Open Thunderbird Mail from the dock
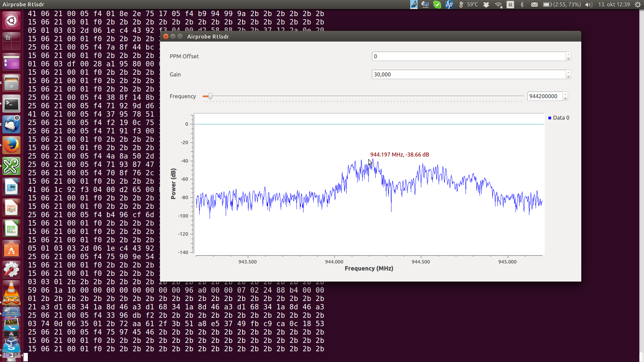This screenshot has width=644, height=362. coord(11,125)
